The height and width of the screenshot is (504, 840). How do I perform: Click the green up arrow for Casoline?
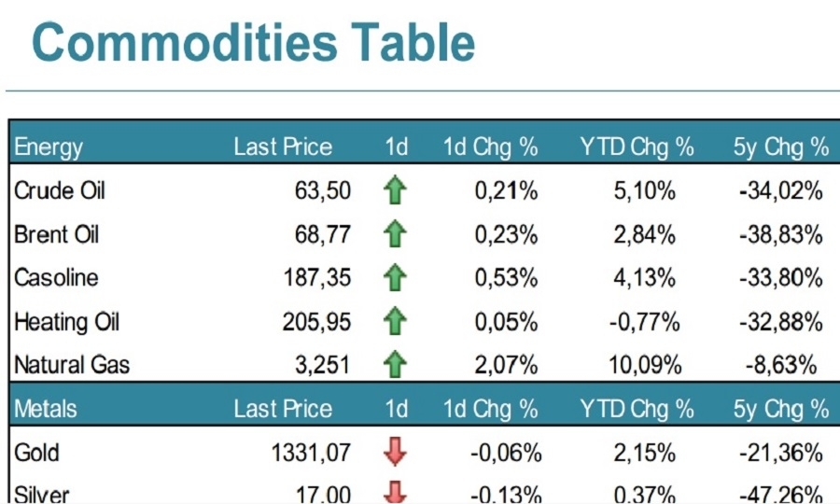395,277
